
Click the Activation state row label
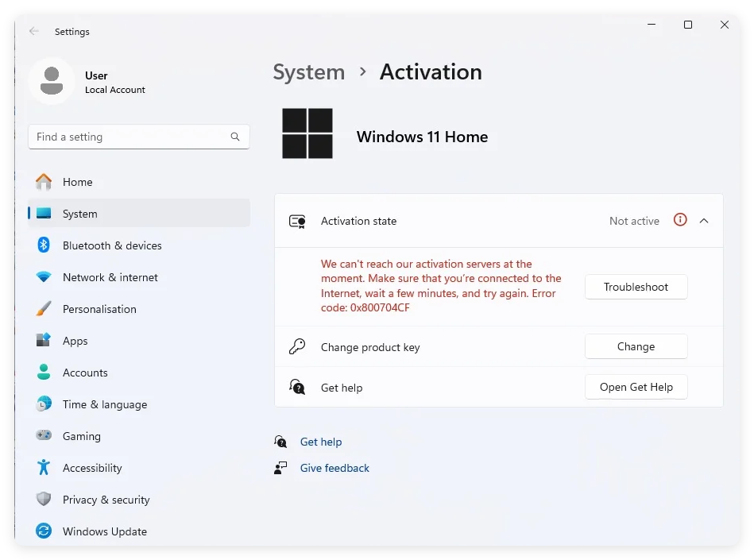pyautogui.click(x=359, y=221)
